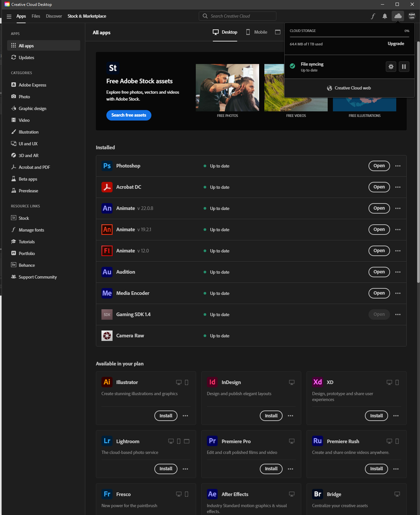Screen dimensions: 420x515
Task: Click the Camera Raw icon
Action: tap(107, 336)
